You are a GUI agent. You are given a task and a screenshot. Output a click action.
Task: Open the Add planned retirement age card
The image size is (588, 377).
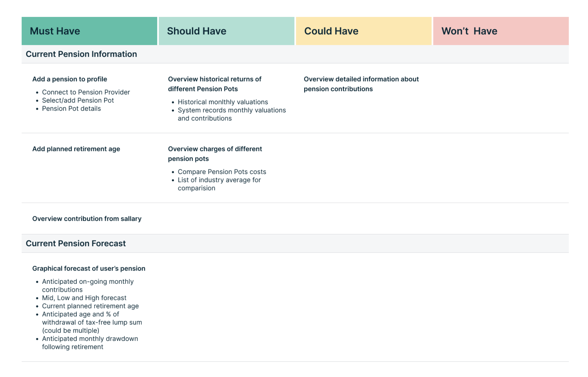[76, 149]
